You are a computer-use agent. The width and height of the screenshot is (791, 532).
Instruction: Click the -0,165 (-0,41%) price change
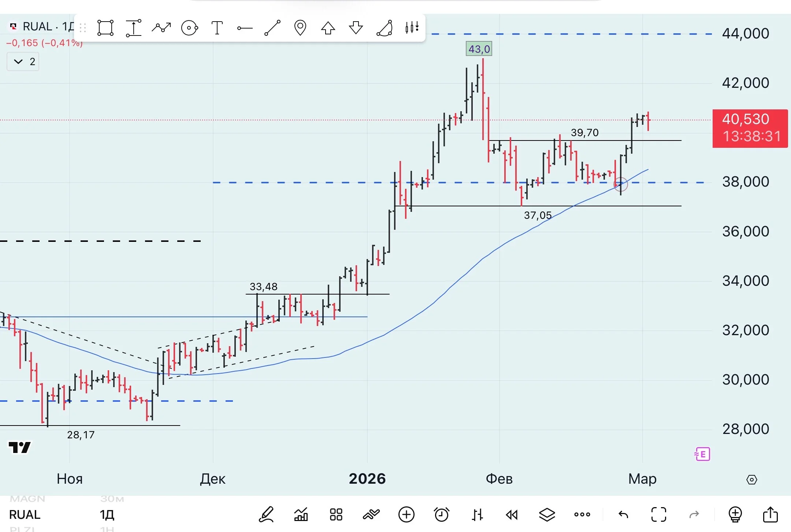(x=44, y=43)
